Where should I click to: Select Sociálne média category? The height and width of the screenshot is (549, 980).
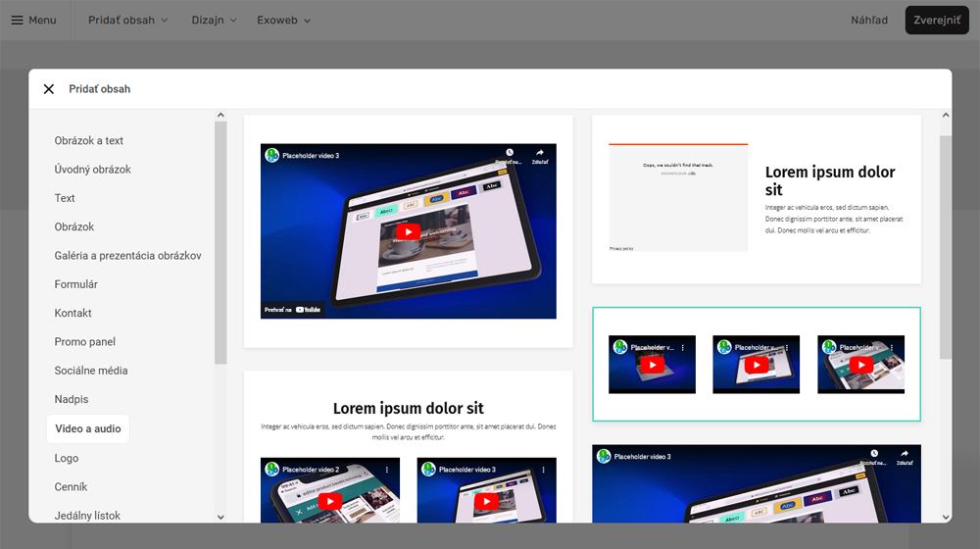click(91, 371)
